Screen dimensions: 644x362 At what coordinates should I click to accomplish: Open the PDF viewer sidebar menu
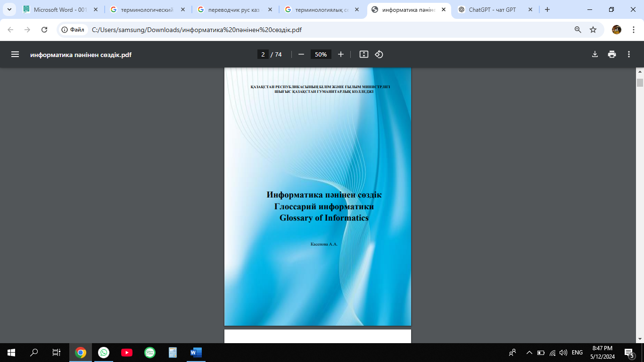click(x=15, y=54)
